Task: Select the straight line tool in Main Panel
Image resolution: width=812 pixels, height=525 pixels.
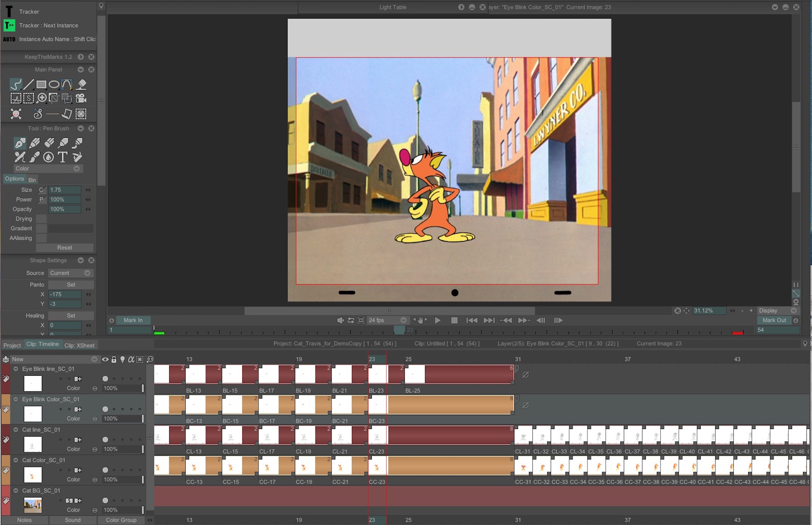Action: (29, 85)
